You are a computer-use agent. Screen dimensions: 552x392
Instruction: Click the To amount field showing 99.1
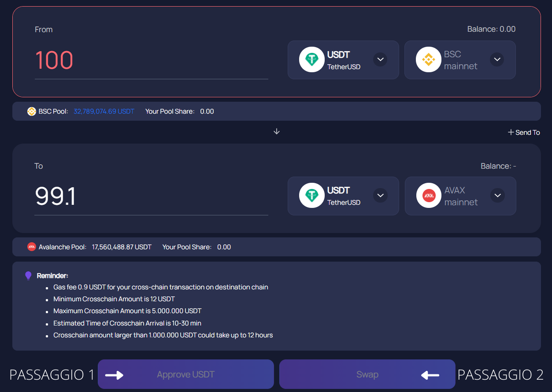click(151, 196)
